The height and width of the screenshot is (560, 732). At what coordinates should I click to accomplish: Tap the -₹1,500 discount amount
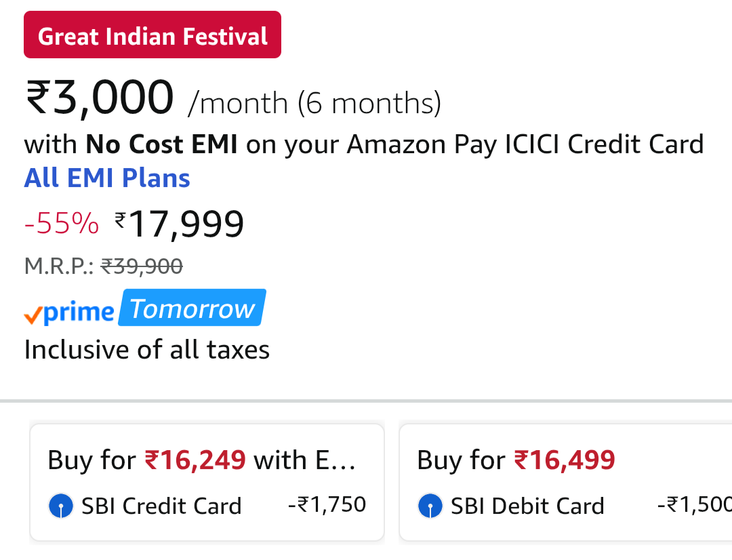[x=694, y=505]
